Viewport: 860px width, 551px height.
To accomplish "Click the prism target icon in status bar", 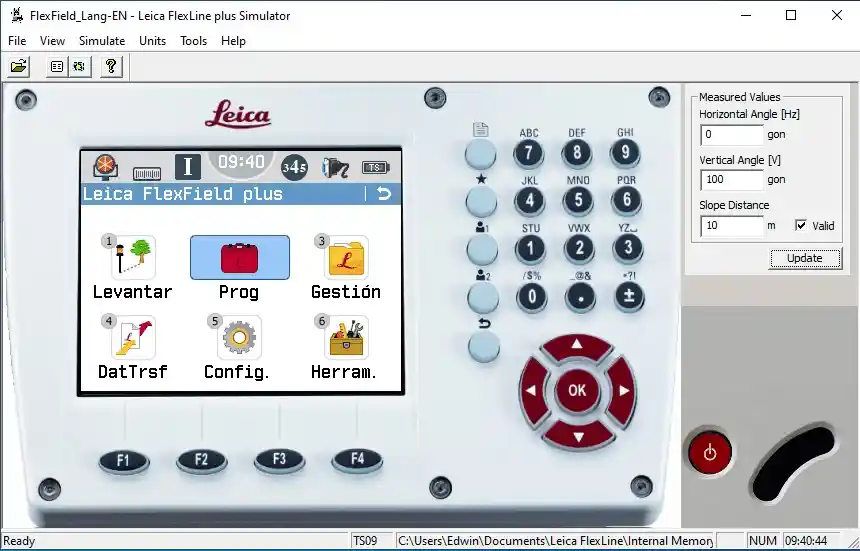I will tap(105, 167).
